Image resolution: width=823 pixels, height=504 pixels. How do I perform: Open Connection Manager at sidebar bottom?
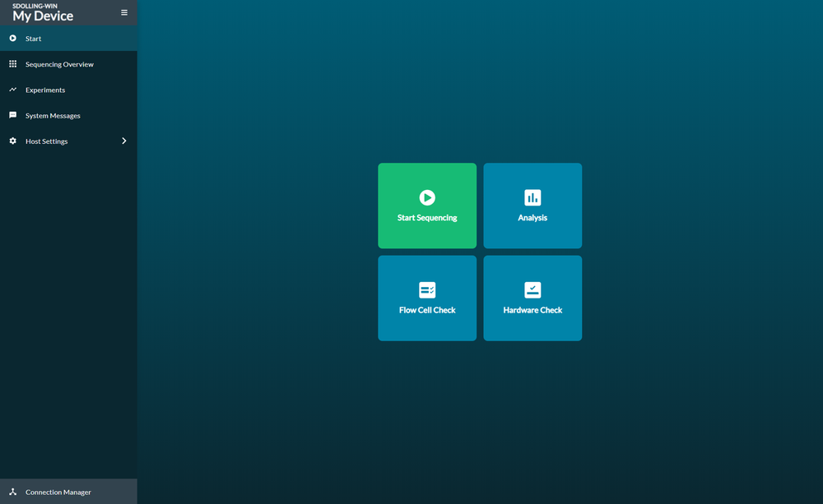tap(58, 492)
